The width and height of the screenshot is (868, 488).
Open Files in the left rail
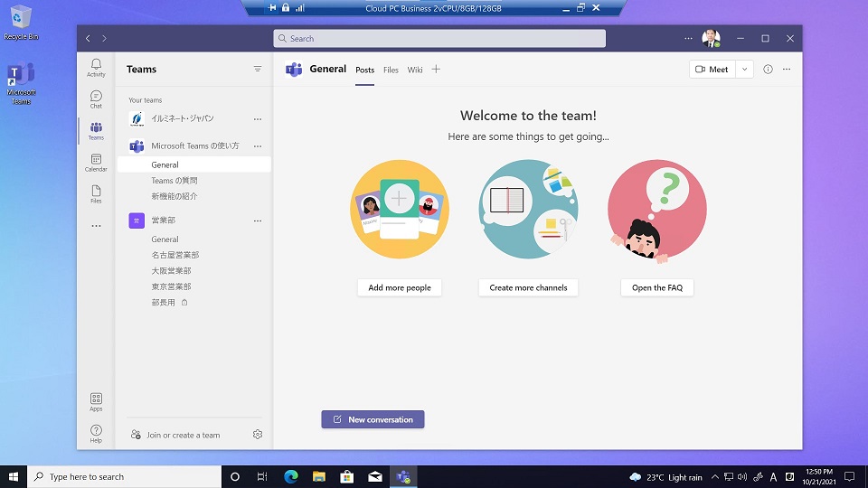click(x=96, y=194)
